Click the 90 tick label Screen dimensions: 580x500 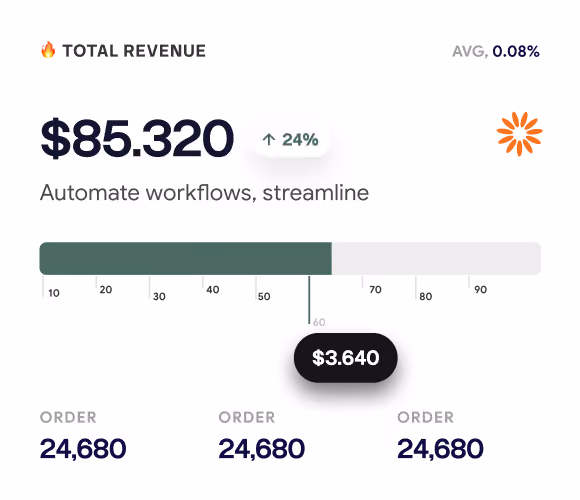click(x=480, y=289)
